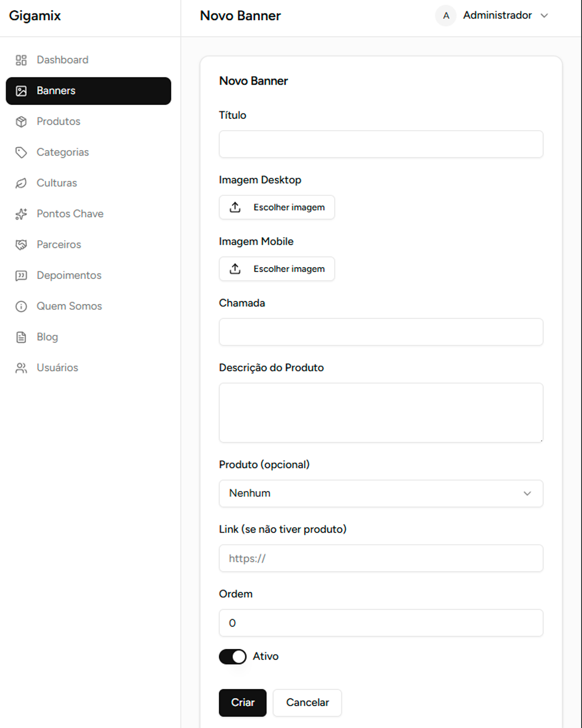Image resolution: width=582 pixels, height=728 pixels.
Task: Click the Categorias tag icon
Action: [21, 152]
